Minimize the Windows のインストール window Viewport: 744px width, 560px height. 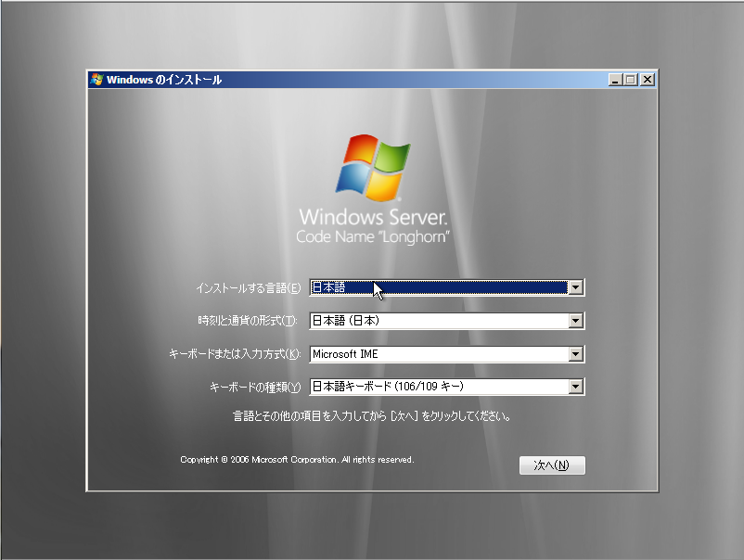pos(615,80)
